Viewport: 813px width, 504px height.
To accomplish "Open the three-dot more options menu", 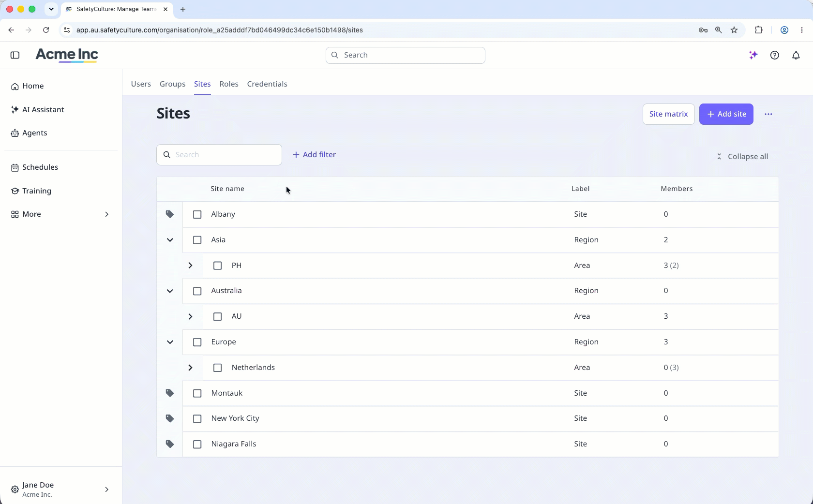I will coord(768,114).
